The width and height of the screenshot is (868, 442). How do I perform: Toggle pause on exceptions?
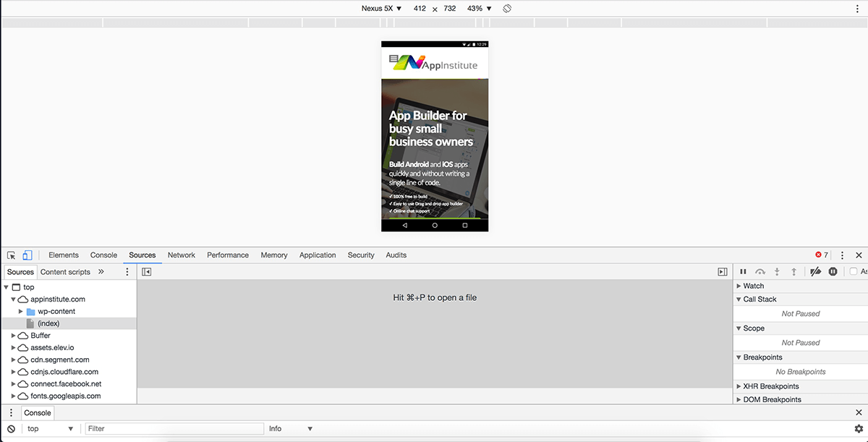833,272
